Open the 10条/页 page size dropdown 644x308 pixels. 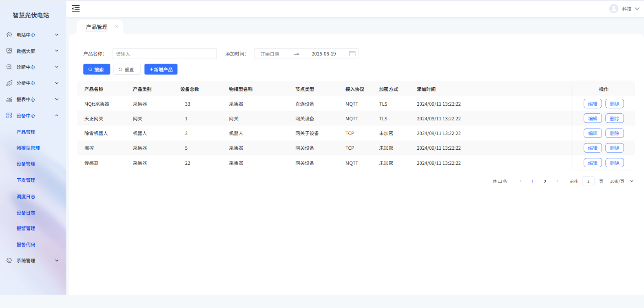pos(622,181)
